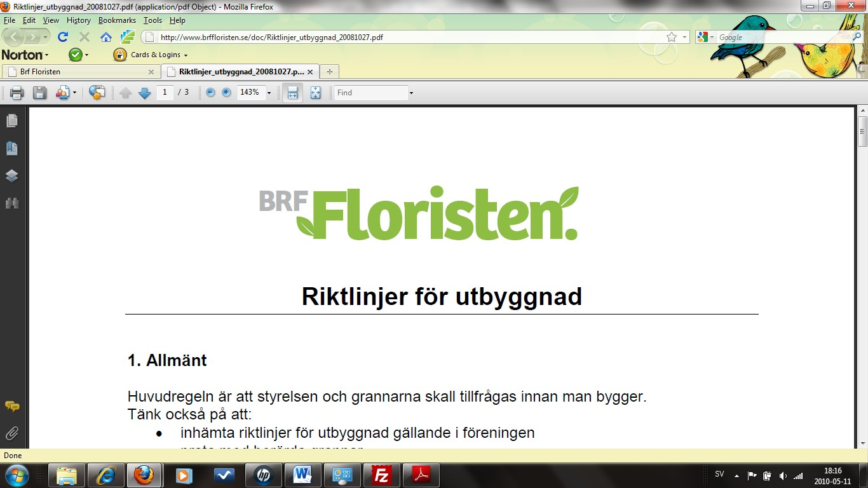Go to the Home page icon
Screen dimensions: 868x488
click(x=106, y=37)
